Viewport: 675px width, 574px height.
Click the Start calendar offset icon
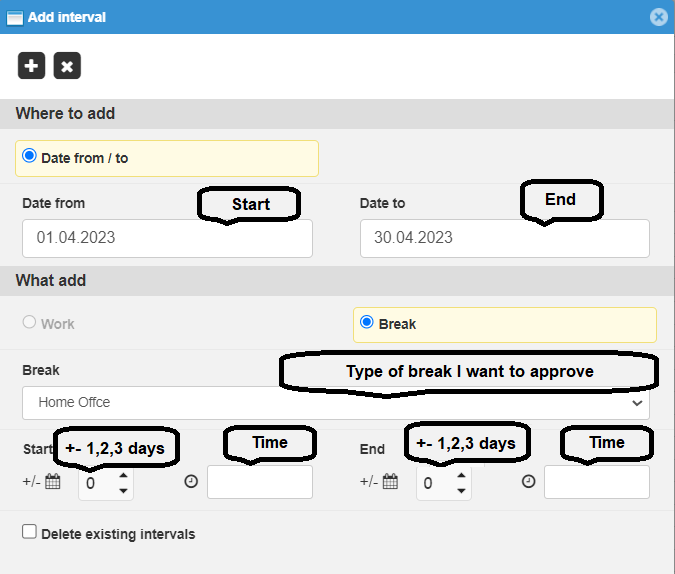click(x=53, y=482)
